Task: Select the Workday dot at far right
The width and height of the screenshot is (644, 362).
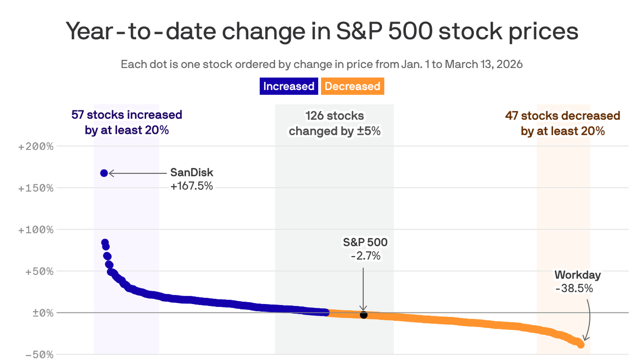Action: pyautogui.click(x=581, y=345)
